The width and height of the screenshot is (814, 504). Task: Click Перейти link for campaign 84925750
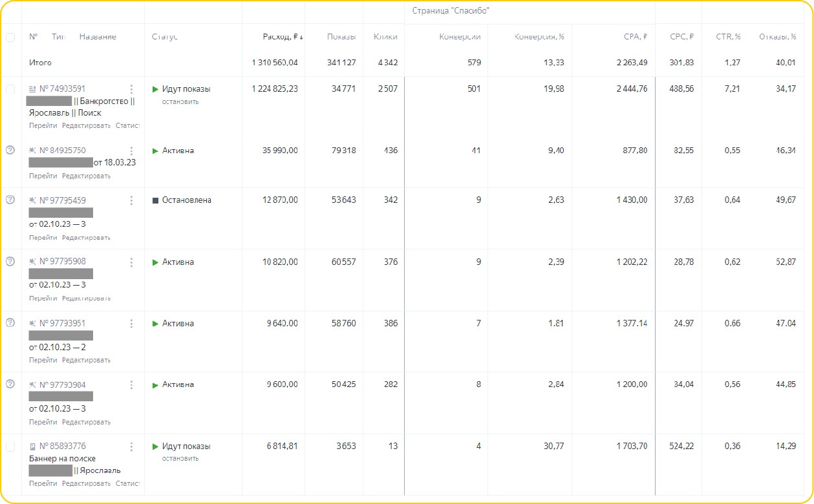(43, 176)
